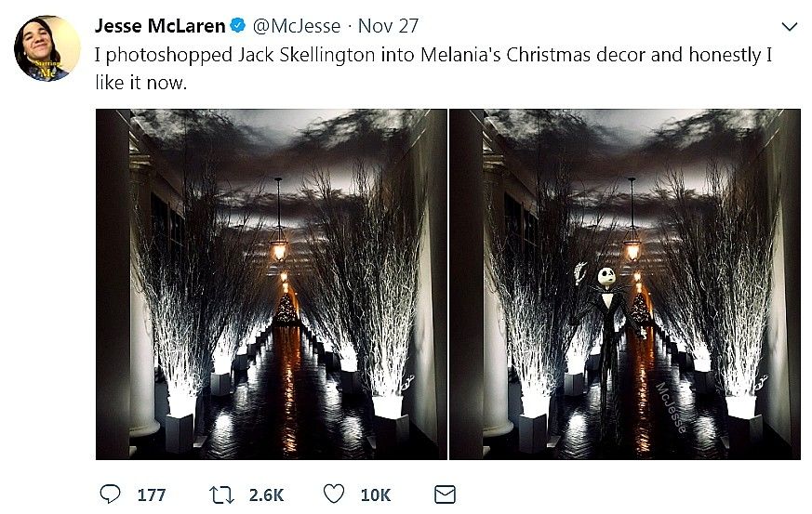Image resolution: width=812 pixels, height=514 pixels.
Task: Open the right photoshopped hallway photo
Action: (x=624, y=283)
